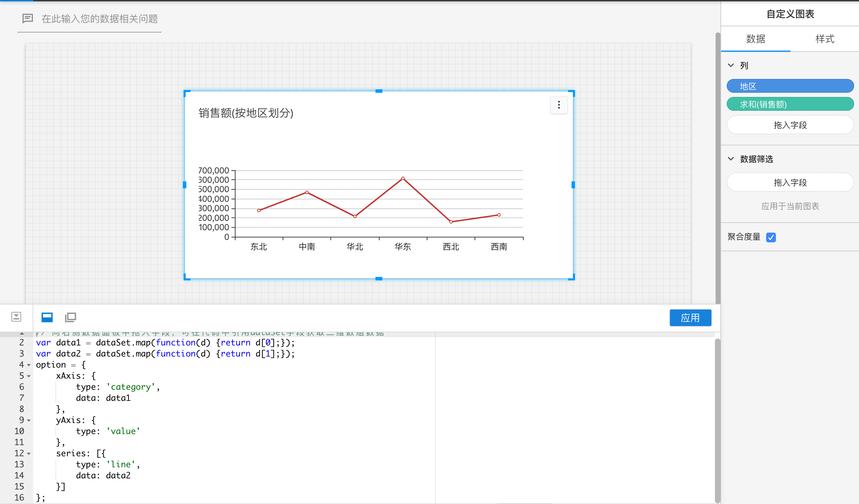The height and width of the screenshot is (504, 859).
Task: Select the 数据 tab
Action: 755,39
